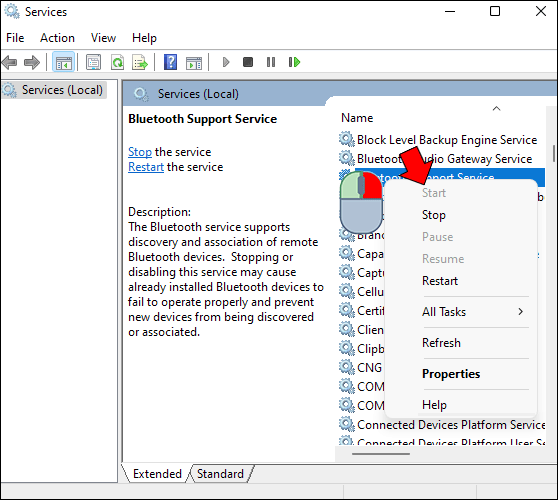Open the View menu
Viewport: 558px width, 500px height.
(103, 38)
